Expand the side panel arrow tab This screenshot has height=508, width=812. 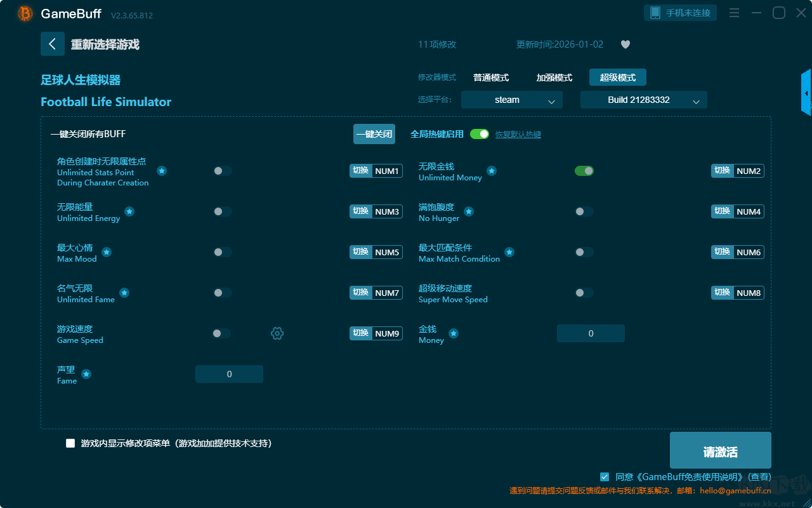[806, 93]
